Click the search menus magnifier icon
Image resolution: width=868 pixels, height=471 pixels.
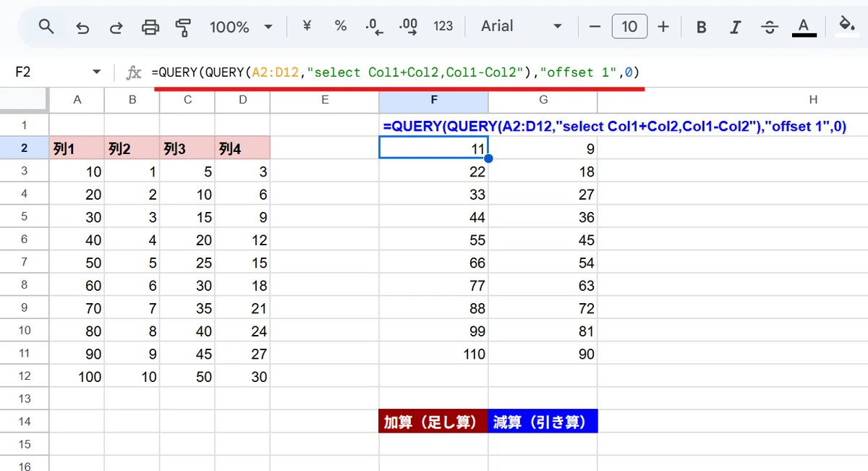tap(46, 27)
